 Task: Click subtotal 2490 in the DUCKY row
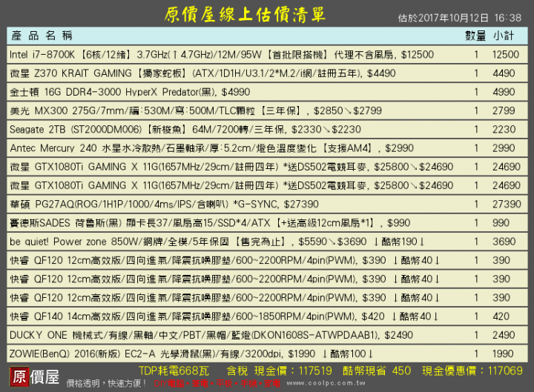pyautogui.click(x=504, y=335)
